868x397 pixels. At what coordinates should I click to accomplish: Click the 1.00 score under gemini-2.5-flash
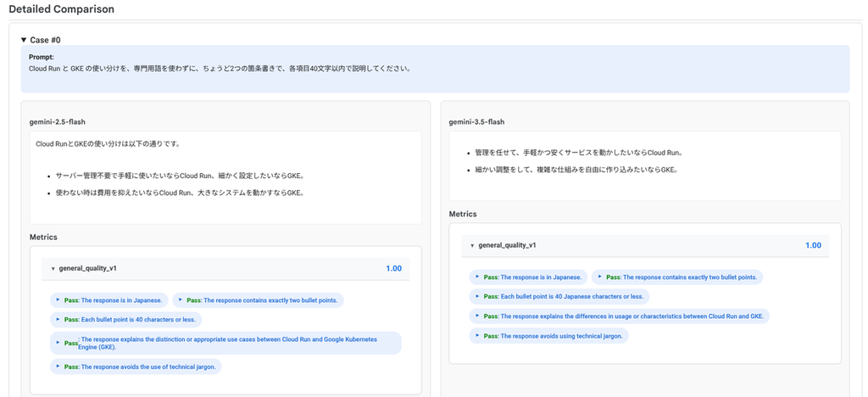click(393, 269)
